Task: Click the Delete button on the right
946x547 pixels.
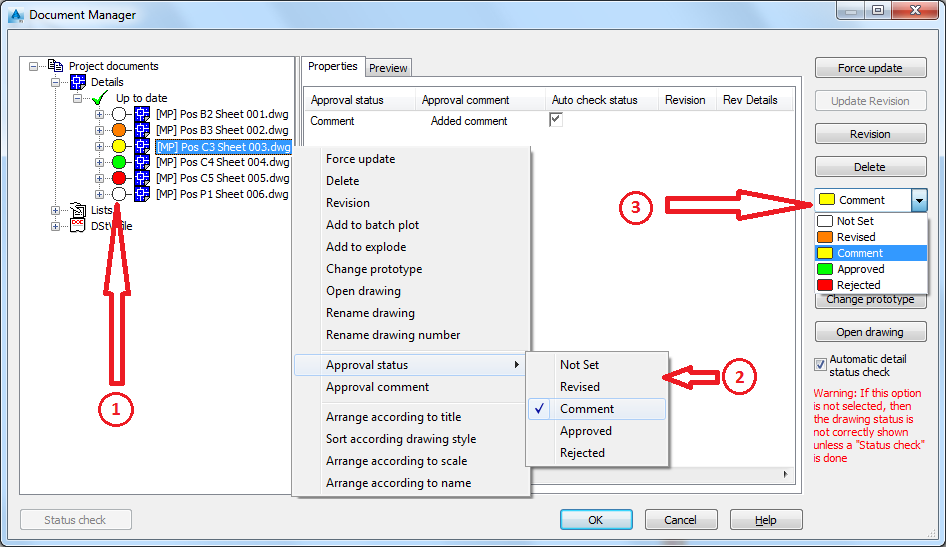Action: pos(871,166)
